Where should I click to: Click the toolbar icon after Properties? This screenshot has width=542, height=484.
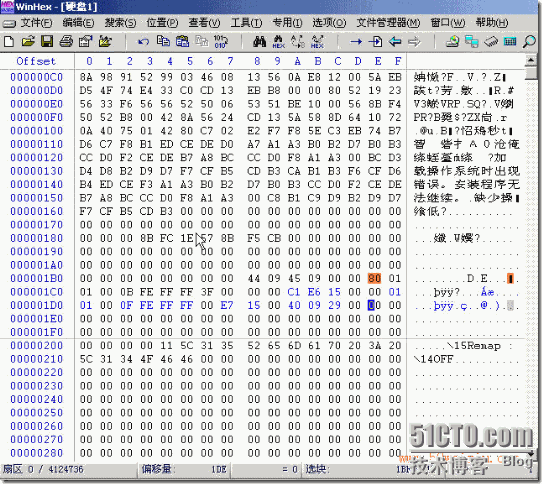105,42
